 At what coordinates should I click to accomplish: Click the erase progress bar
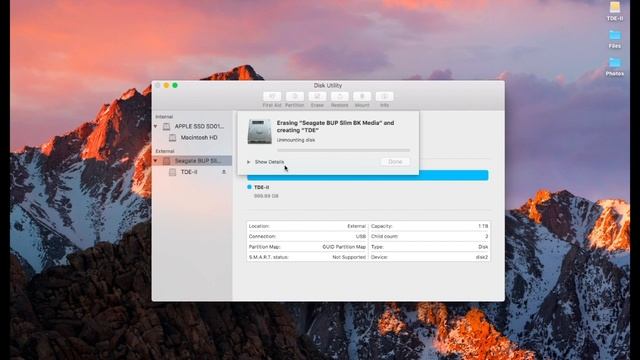(343, 151)
